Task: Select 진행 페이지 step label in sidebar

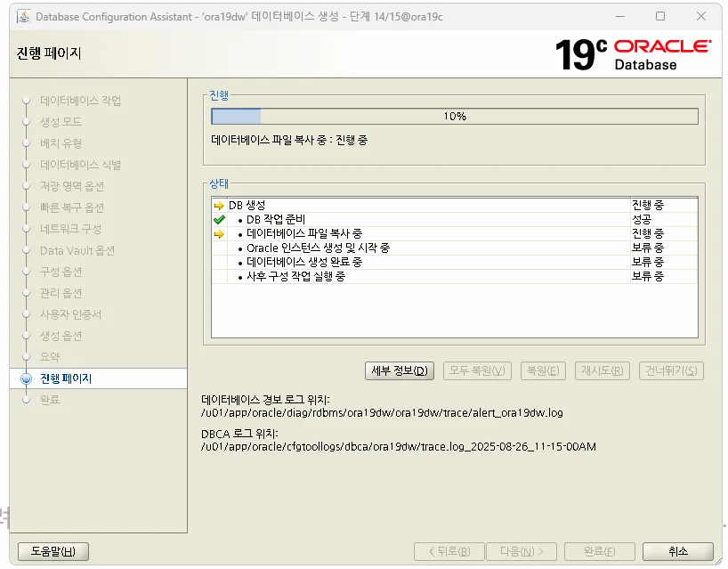Action: coord(66,378)
